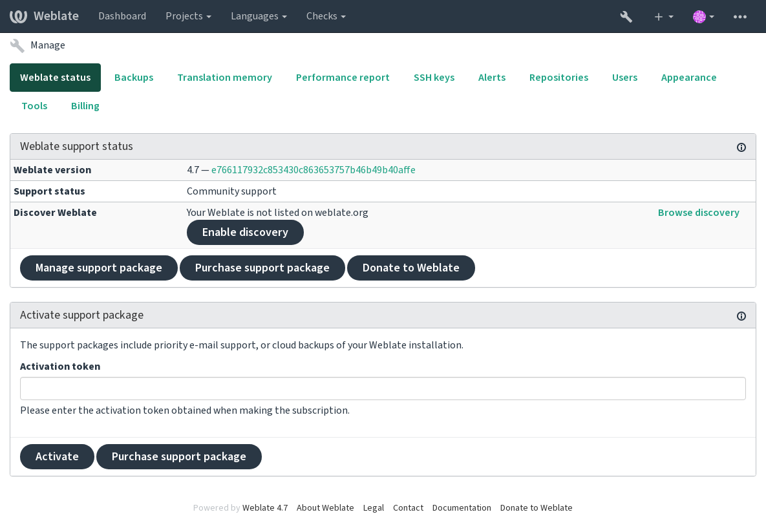Click Donate to Weblate button
This screenshot has width=766, height=532.
click(x=410, y=268)
